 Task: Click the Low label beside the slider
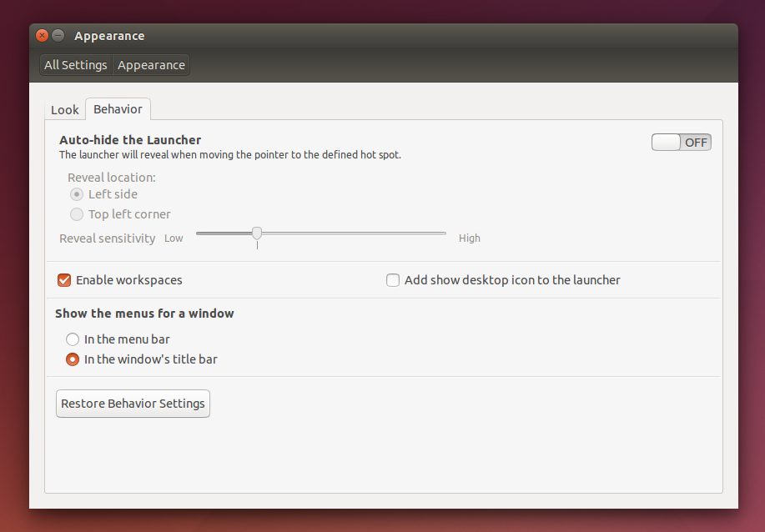click(x=173, y=238)
